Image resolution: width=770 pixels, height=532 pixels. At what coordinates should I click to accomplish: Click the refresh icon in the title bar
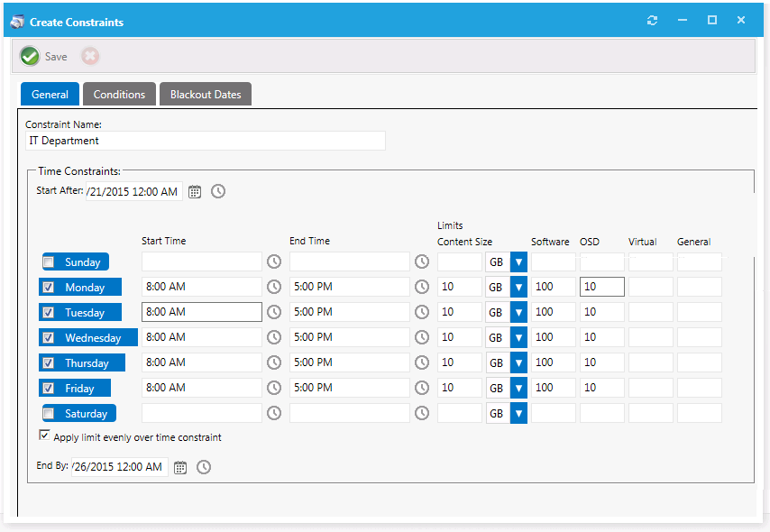(x=653, y=21)
